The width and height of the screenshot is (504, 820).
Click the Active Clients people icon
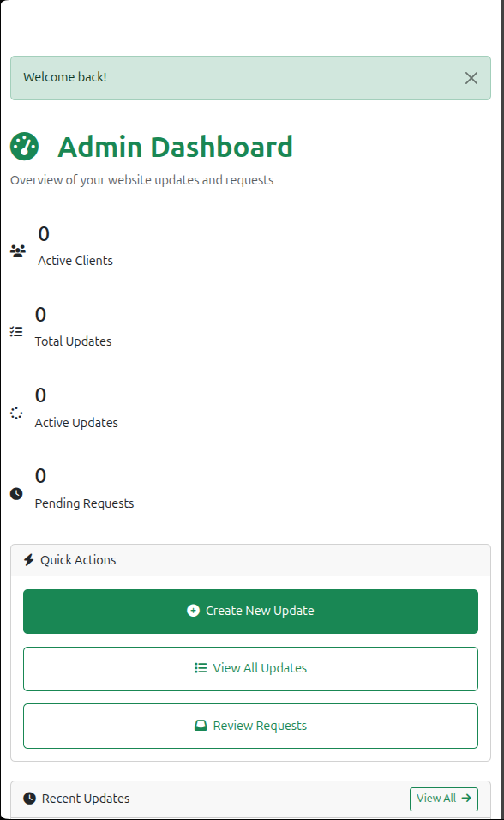click(x=17, y=250)
